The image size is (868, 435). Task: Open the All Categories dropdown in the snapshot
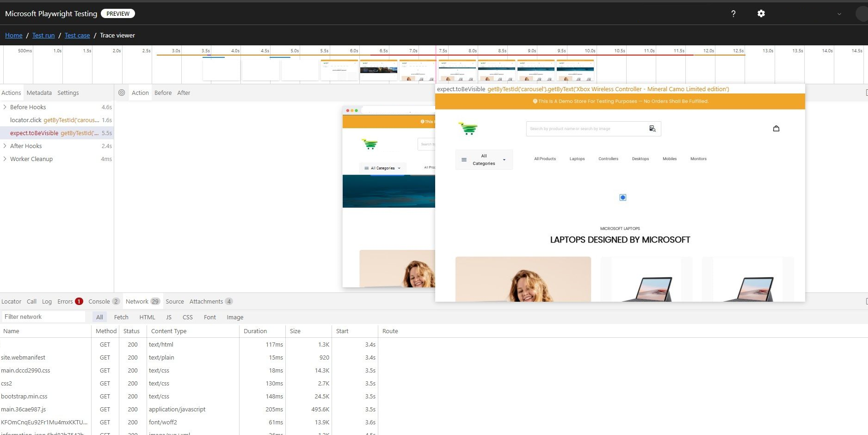click(504, 159)
